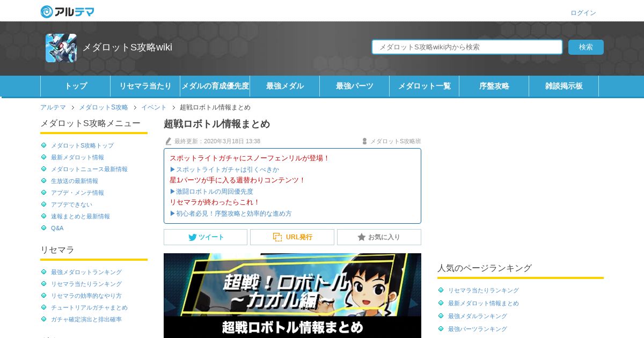The height and width of the screenshot is (338, 644).
Task: Click 最終更新 date text
Action: (x=217, y=141)
